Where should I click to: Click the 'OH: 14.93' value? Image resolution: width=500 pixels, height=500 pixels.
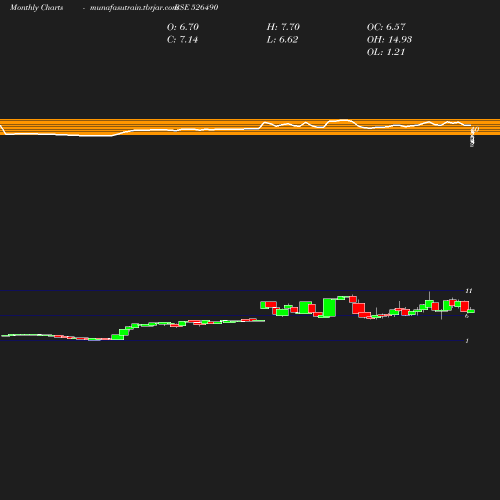coord(389,39)
